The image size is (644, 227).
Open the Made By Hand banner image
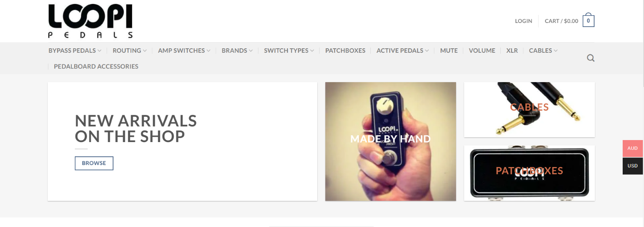point(390,142)
